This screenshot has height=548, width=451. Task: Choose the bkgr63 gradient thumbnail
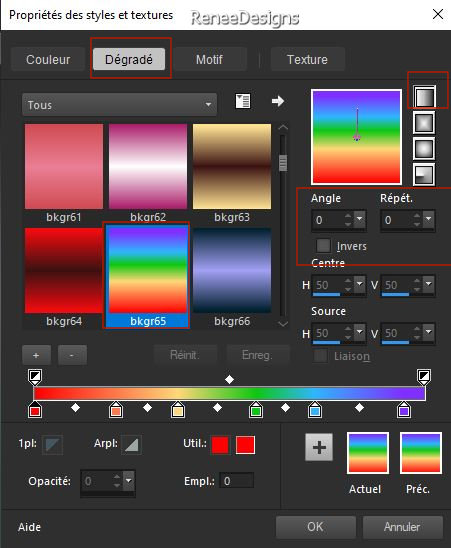tap(232, 167)
